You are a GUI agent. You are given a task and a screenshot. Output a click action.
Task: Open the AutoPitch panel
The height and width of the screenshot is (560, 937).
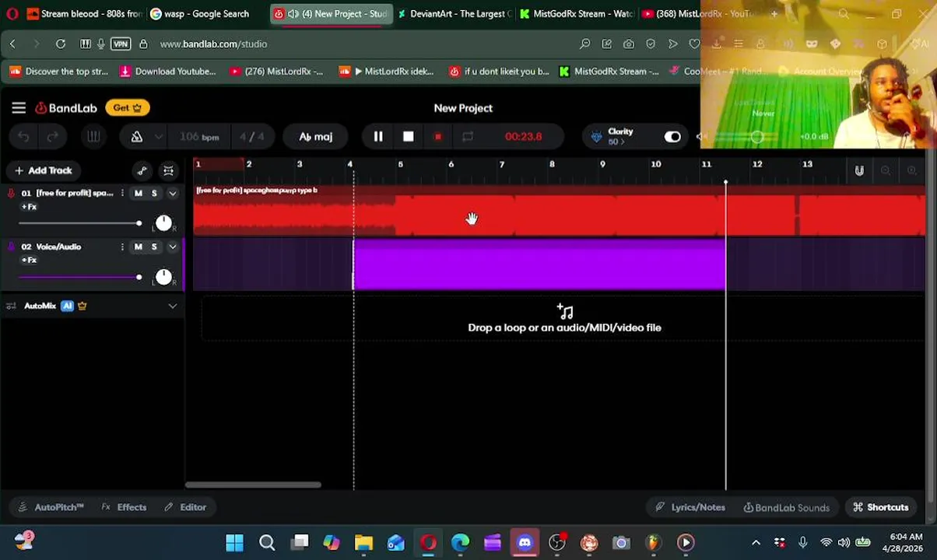[51, 507]
